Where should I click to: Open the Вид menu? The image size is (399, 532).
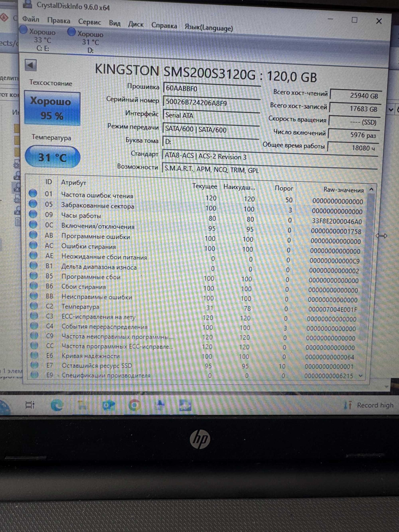pos(115,23)
